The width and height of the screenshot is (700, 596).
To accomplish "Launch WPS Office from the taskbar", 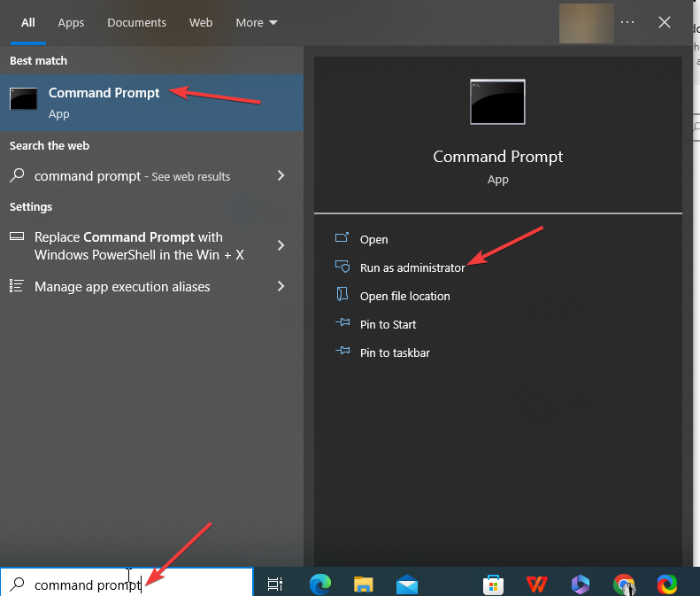I will pos(536,584).
